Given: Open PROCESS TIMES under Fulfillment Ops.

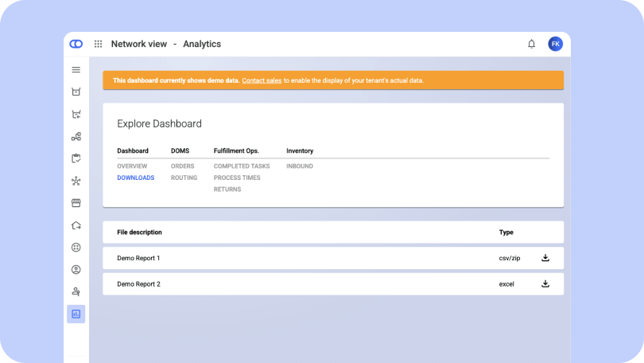Looking at the screenshot, I should coord(237,178).
